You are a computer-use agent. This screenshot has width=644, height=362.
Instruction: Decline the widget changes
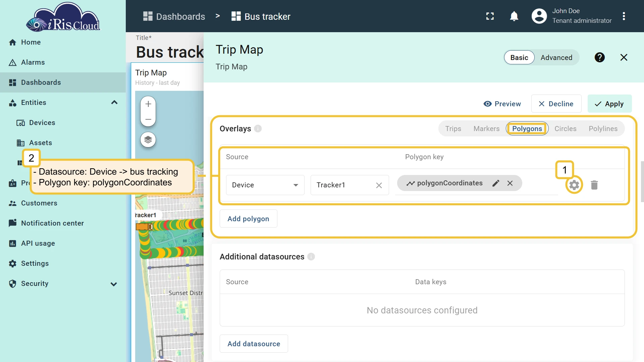(556, 104)
